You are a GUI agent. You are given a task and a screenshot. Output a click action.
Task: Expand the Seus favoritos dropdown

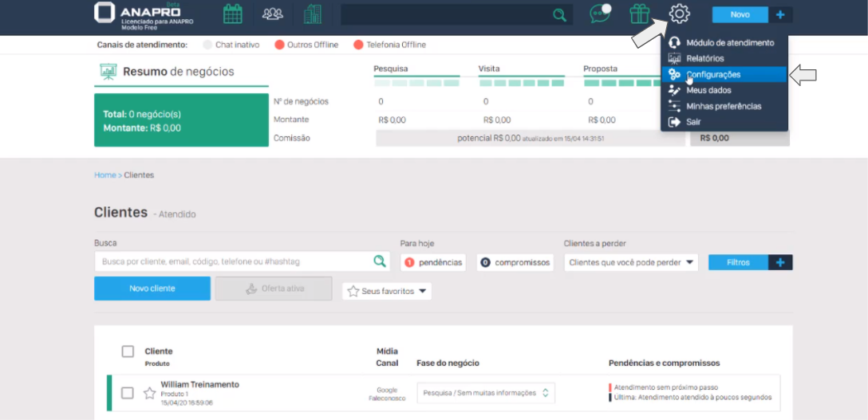click(387, 292)
